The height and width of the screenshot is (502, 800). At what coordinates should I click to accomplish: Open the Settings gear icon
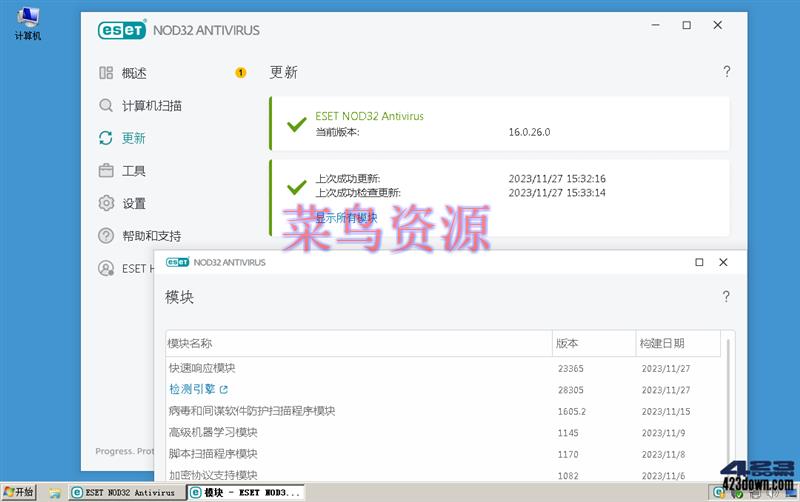[x=106, y=203]
